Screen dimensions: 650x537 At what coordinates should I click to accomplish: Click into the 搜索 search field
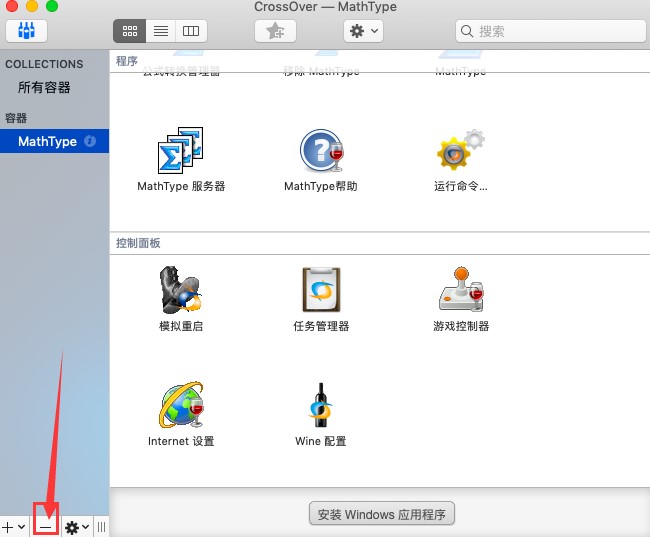(551, 31)
